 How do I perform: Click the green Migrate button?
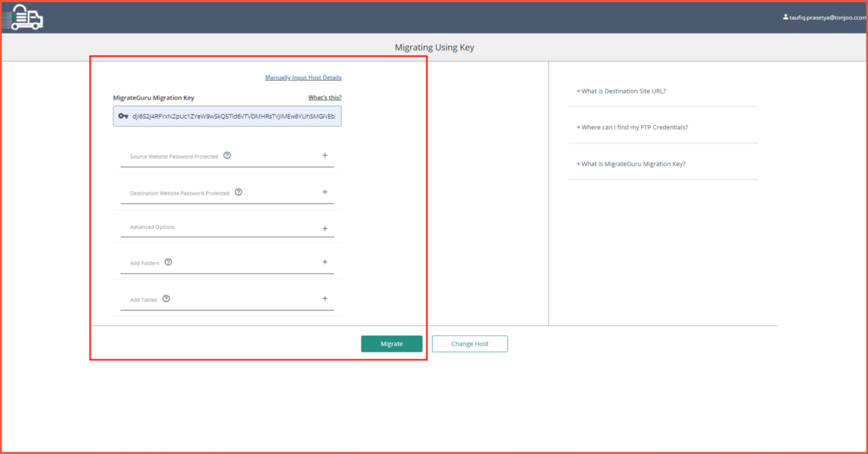point(391,344)
